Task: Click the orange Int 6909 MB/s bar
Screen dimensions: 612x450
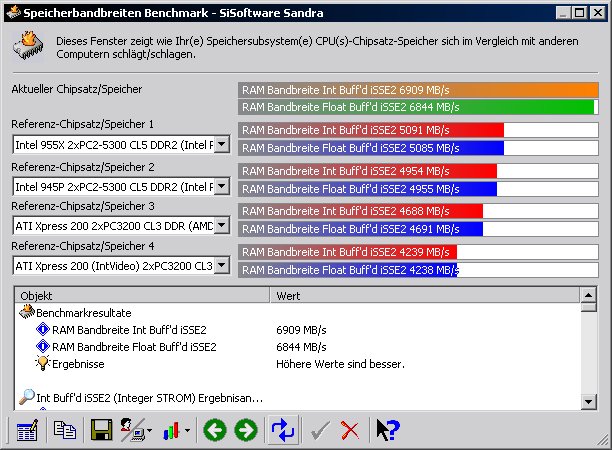Action: point(418,90)
